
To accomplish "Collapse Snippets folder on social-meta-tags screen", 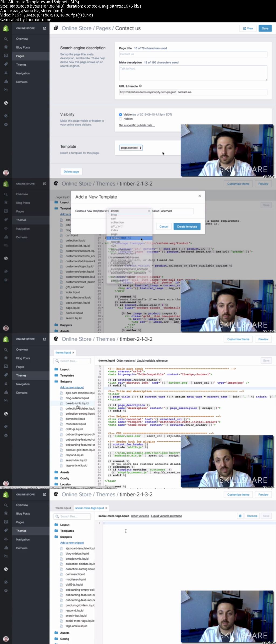I will coord(66,537).
